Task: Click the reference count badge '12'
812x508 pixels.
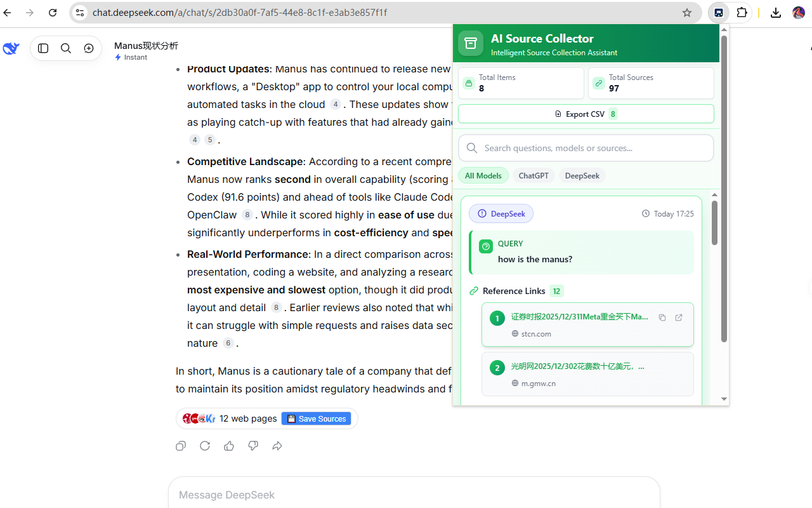Action: tap(556, 291)
